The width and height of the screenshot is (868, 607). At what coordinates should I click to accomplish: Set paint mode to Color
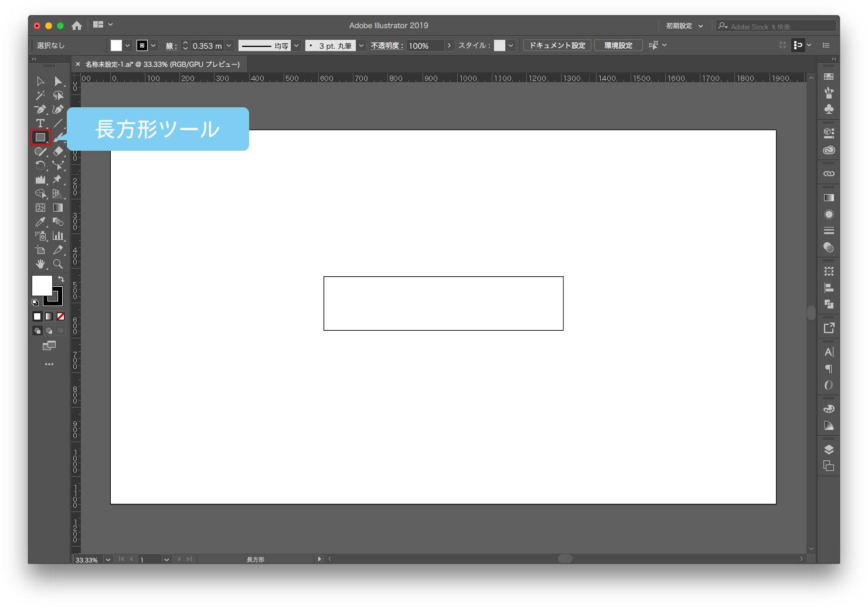[x=38, y=317]
